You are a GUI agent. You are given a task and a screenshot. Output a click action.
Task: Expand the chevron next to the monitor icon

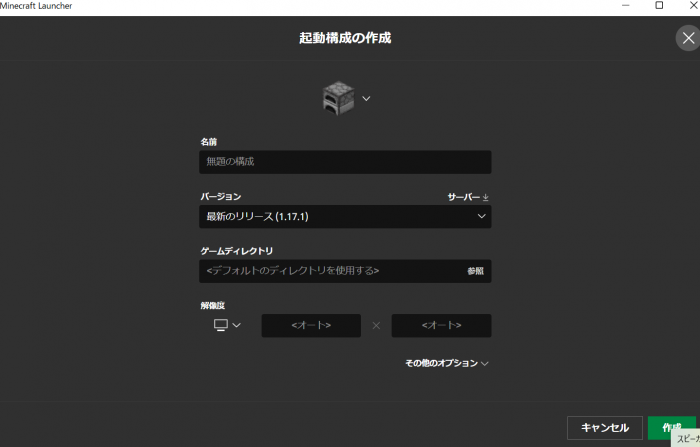click(237, 325)
